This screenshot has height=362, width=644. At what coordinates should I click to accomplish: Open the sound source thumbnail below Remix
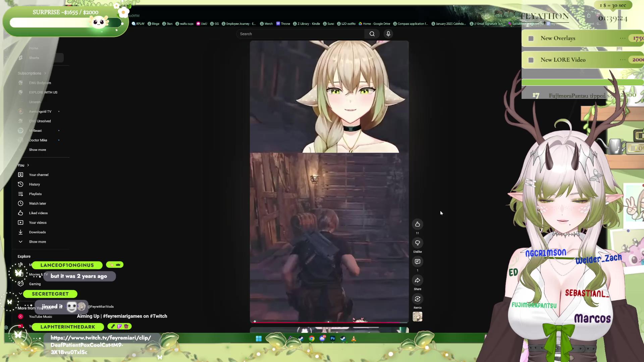click(x=417, y=317)
